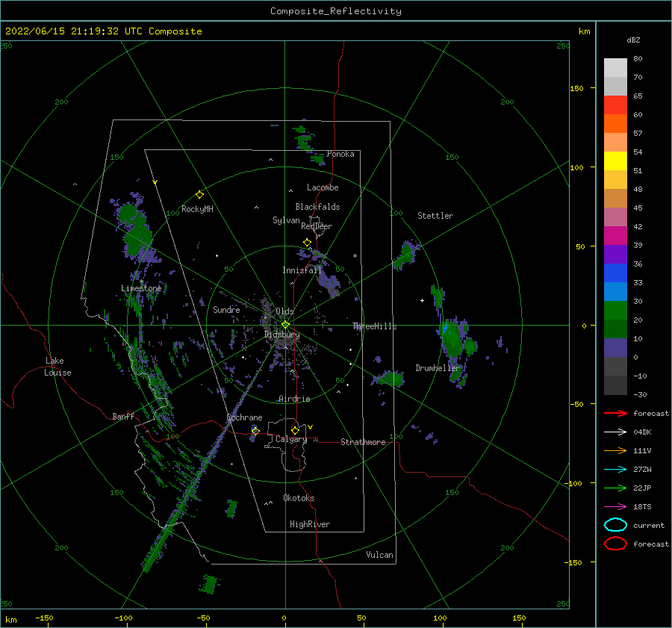Click the Calgary city label
The image size is (672, 628).
[291, 439]
